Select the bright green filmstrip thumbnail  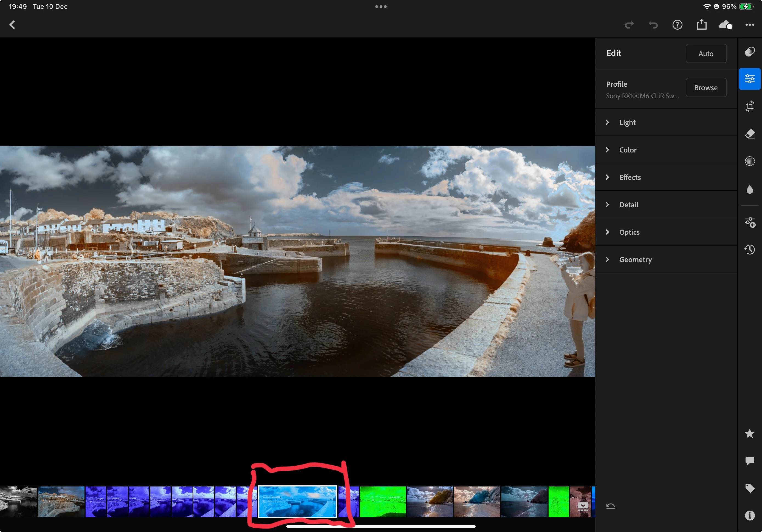click(382, 502)
